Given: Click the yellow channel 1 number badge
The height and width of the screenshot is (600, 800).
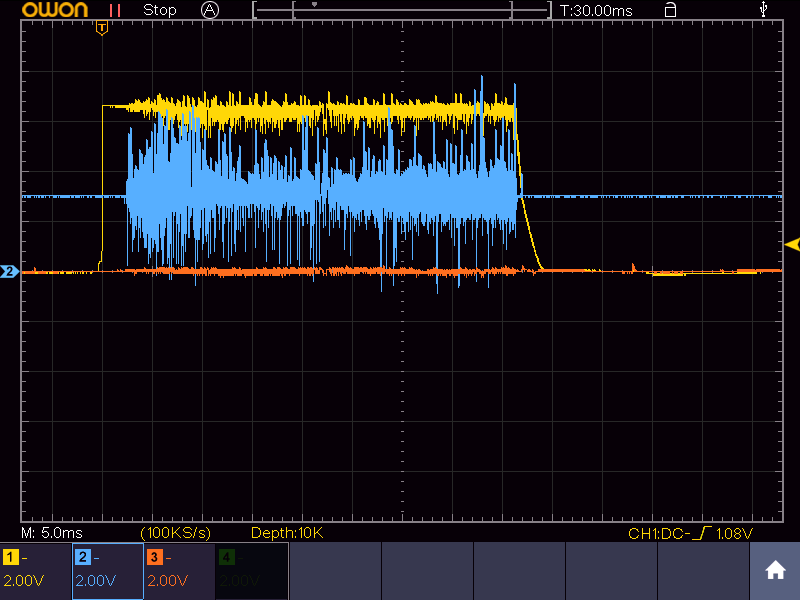Looking at the screenshot, I should tap(11, 557).
